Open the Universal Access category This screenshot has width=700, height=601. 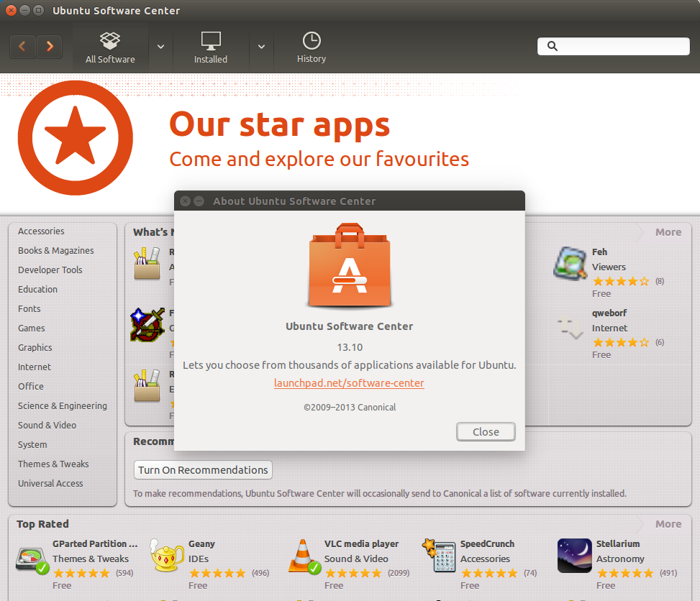pyautogui.click(x=50, y=484)
